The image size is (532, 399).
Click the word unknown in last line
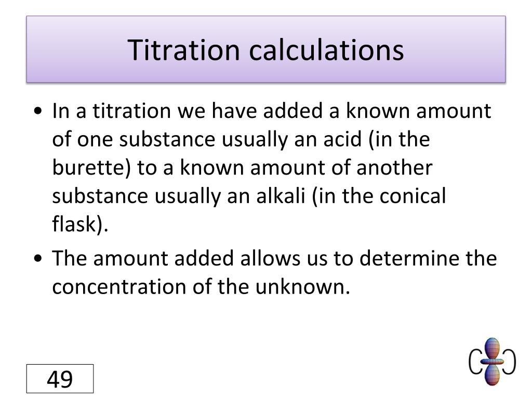click(x=300, y=287)
